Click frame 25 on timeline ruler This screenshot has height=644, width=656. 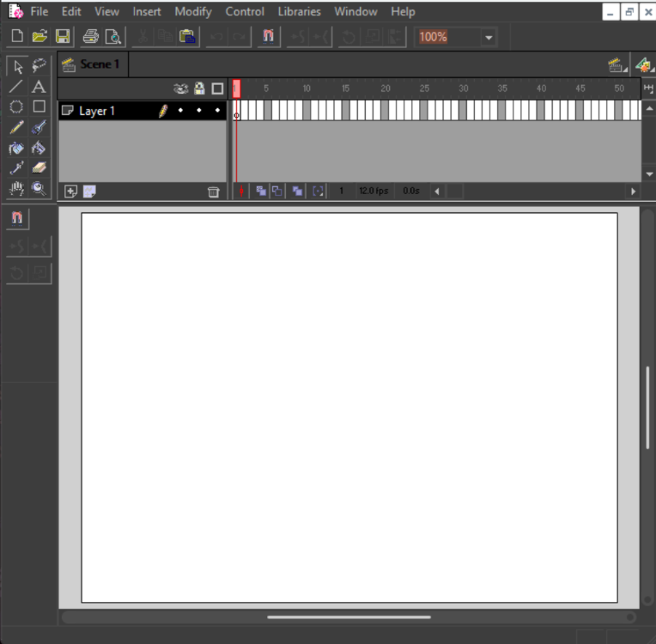click(424, 88)
